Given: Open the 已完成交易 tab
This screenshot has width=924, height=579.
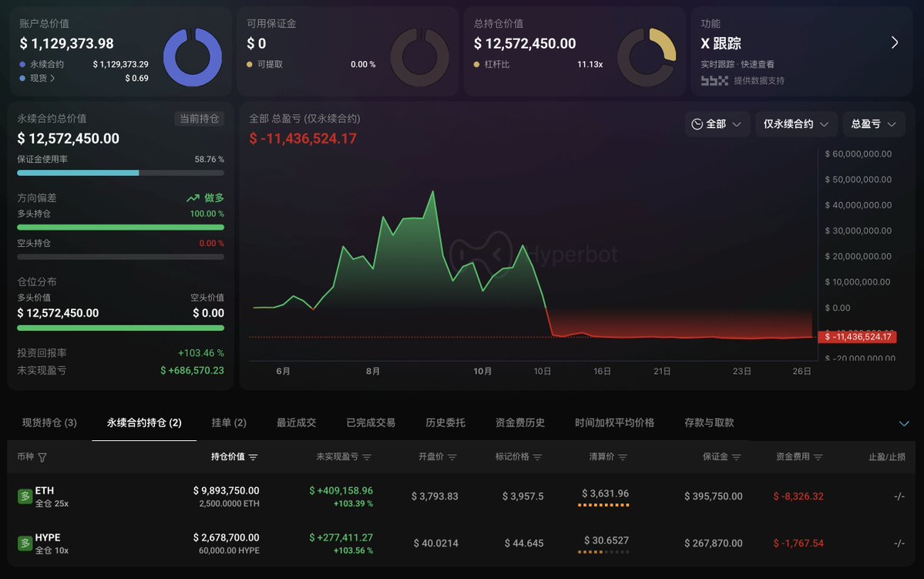Looking at the screenshot, I should click(x=371, y=422).
